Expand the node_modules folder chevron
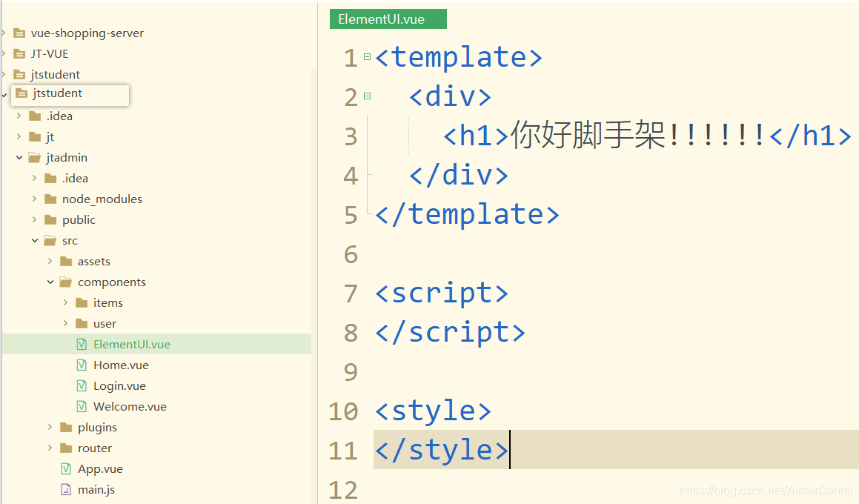The image size is (859, 504). [x=34, y=199]
